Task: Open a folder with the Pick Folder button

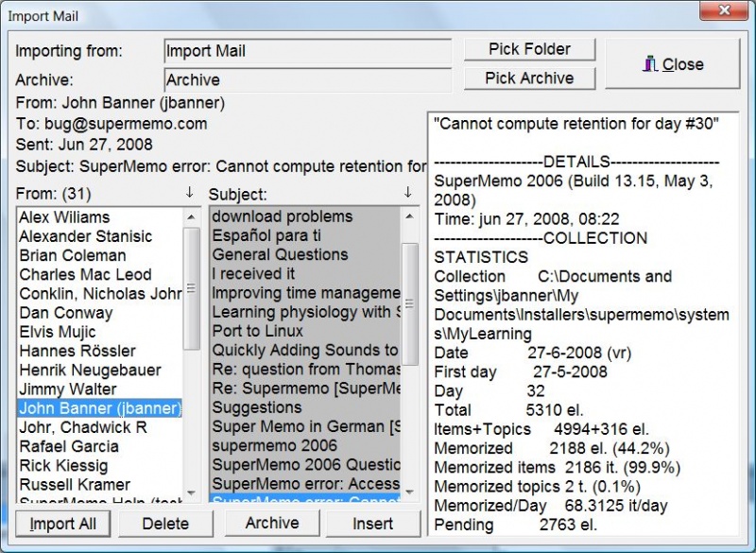Action: (529, 48)
